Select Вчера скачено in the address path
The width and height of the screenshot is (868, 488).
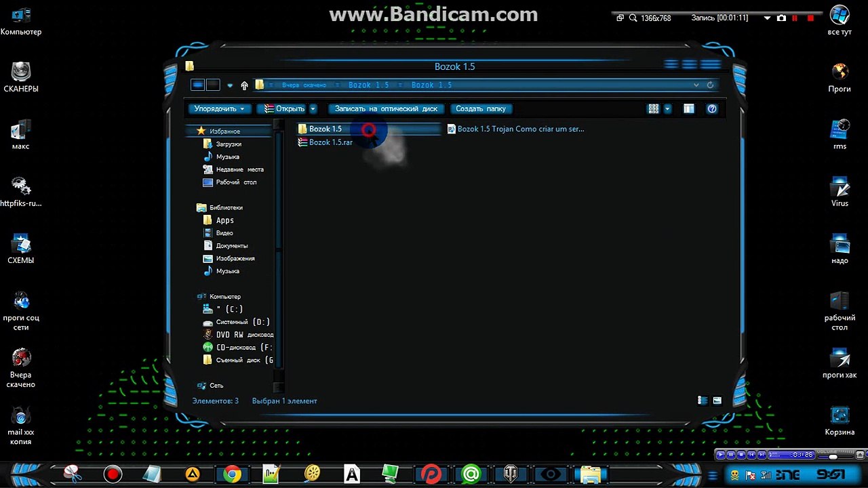click(304, 85)
